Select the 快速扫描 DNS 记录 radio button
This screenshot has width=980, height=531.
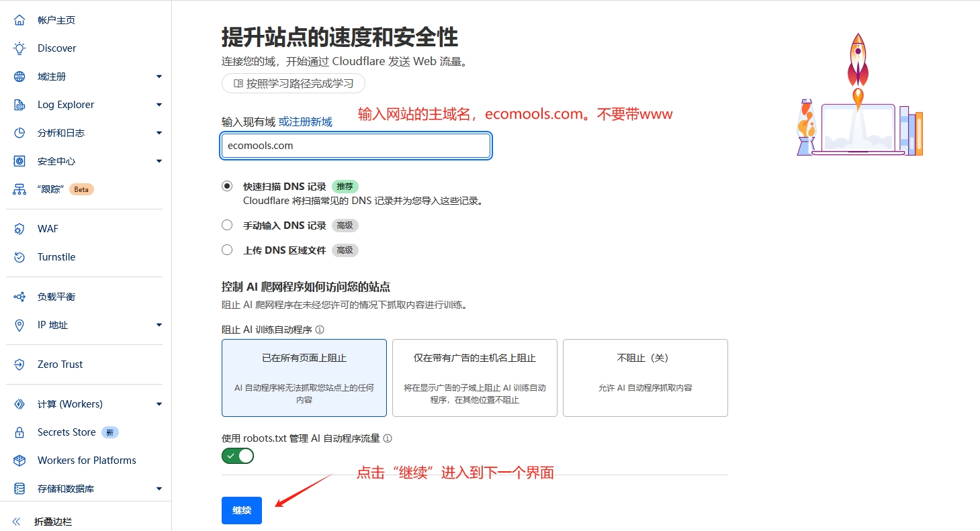pos(227,186)
